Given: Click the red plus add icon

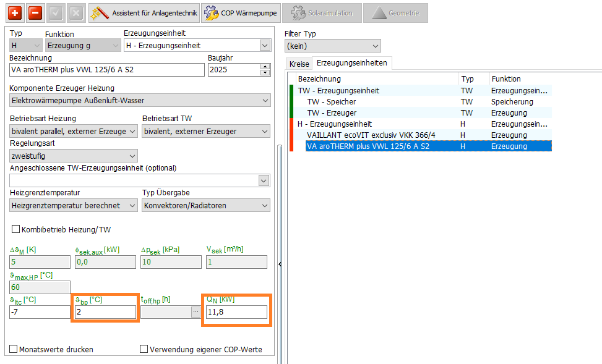Looking at the screenshot, I should click(x=14, y=12).
